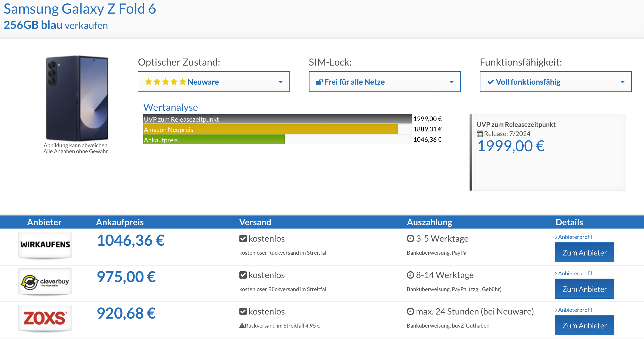Toggle the kostenlos checkbox in the ZOXS row
Screen dimensions: 644x339
pyautogui.click(x=243, y=312)
